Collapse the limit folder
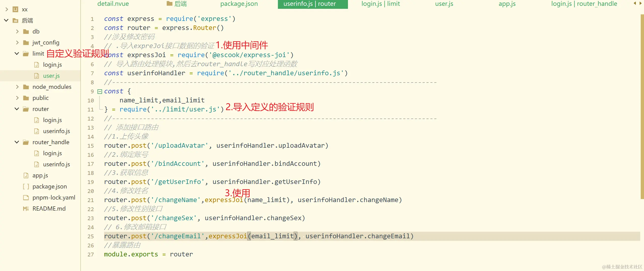The image size is (644, 271). pos(17,53)
